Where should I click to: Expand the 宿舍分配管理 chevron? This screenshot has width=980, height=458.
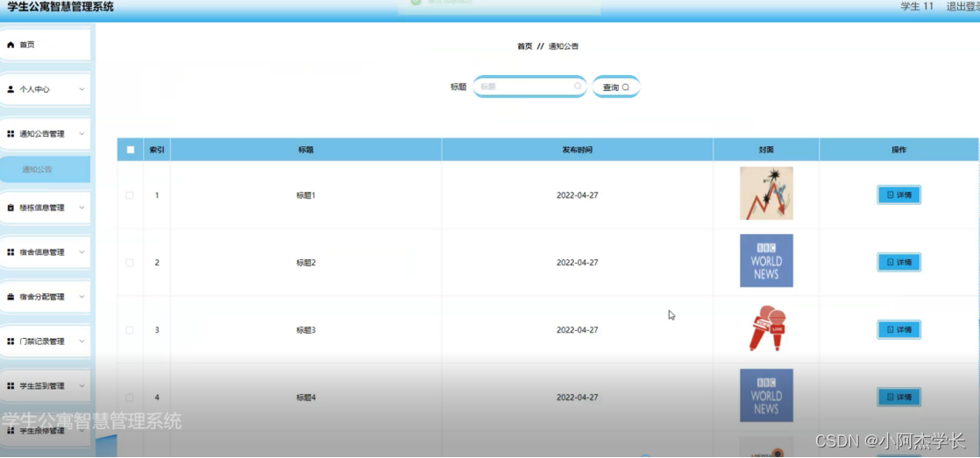[x=82, y=297]
